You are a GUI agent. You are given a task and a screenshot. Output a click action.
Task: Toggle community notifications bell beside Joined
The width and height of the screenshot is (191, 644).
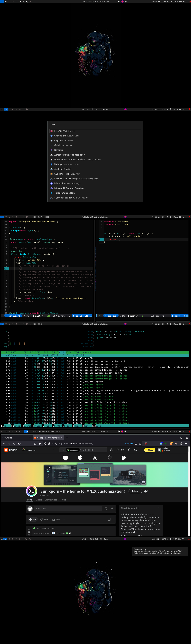pyautogui.click(x=145, y=491)
